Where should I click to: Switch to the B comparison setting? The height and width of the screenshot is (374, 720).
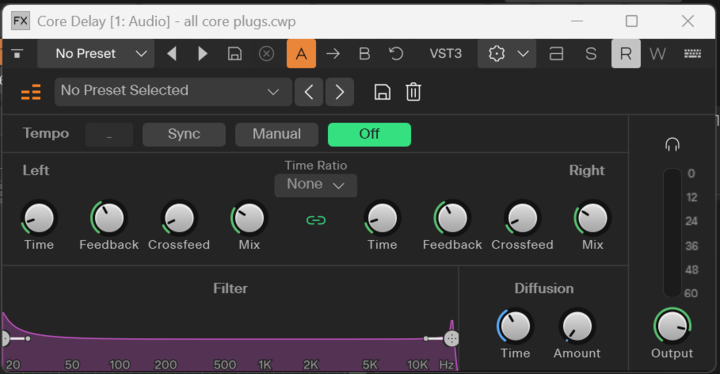pyautogui.click(x=364, y=54)
